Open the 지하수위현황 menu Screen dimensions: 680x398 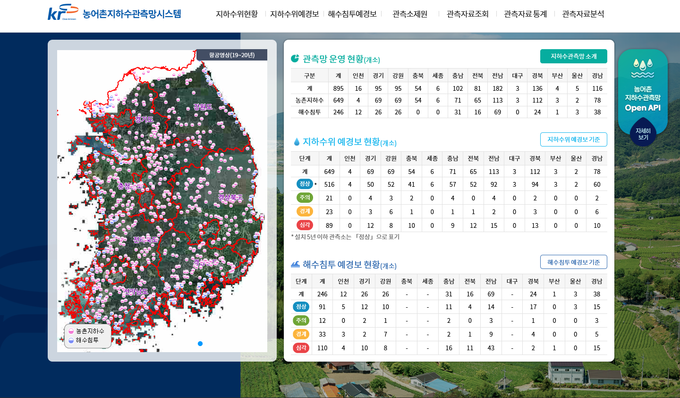tap(237, 14)
